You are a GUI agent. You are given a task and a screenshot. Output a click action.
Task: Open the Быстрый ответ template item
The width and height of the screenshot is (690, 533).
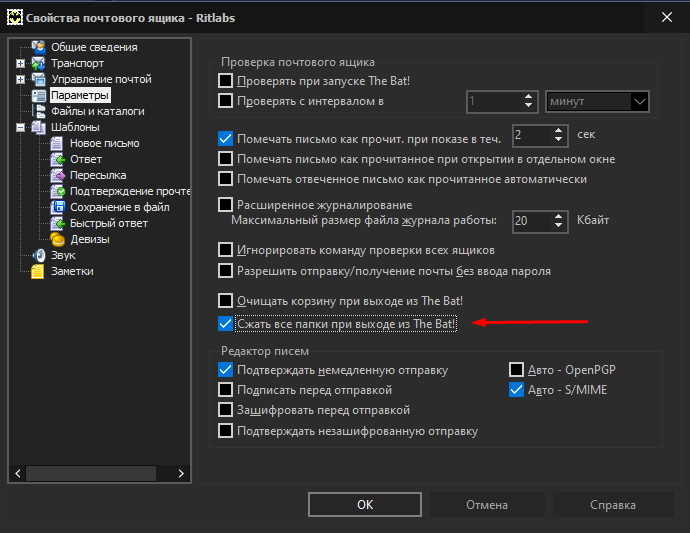(109, 224)
